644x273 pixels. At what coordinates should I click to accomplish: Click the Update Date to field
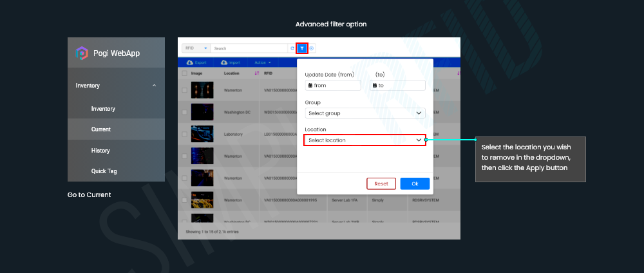[397, 86]
